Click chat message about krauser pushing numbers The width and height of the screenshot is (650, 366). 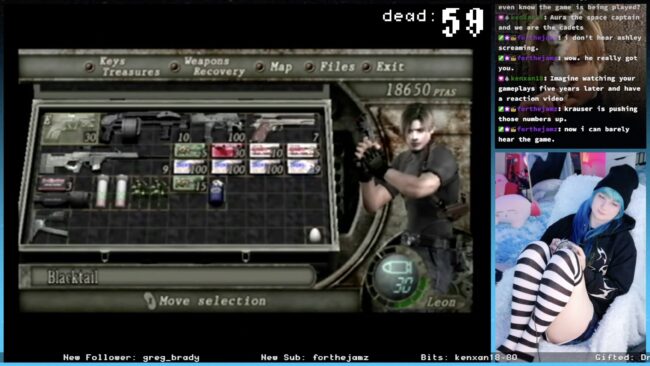(x=568, y=114)
